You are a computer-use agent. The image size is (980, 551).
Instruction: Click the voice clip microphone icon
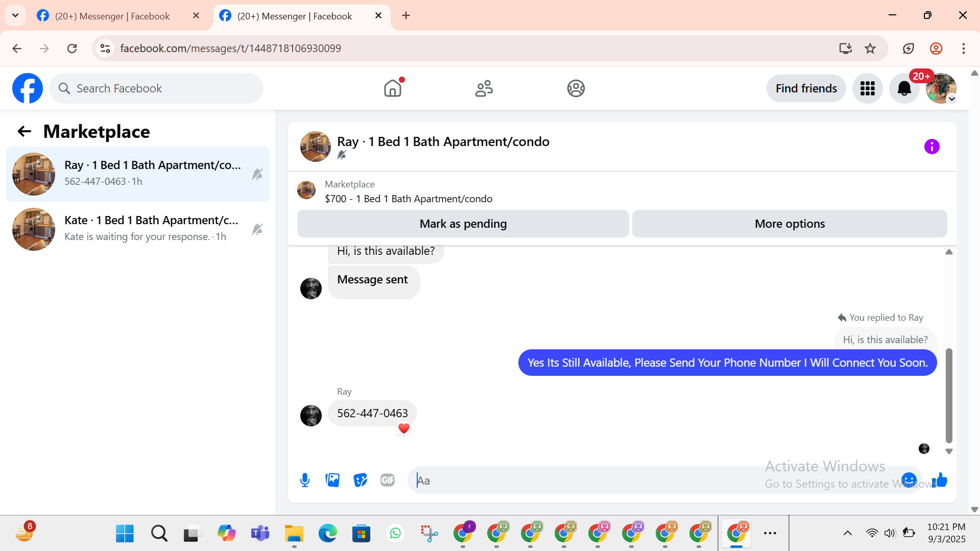pos(305,480)
